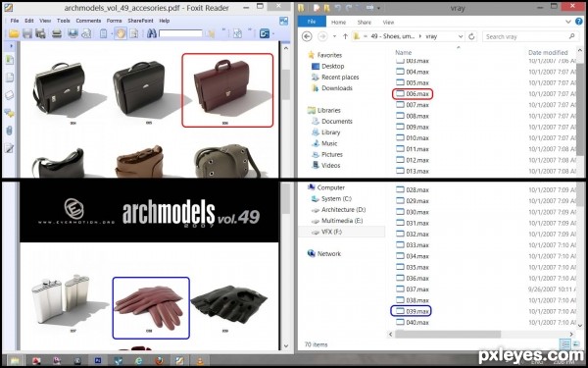Open the Explorer help question mark icon
The width and height of the screenshot is (588, 368).
click(579, 22)
